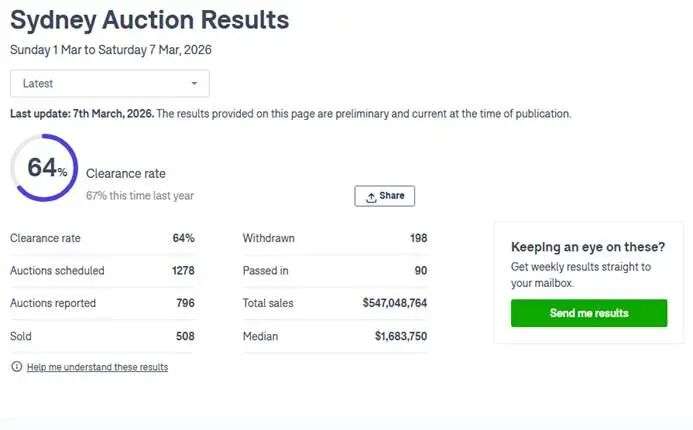Click the dropdown caret arrow beside Latest
This screenshot has height=430, width=693.
pyautogui.click(x=194, y=83)
